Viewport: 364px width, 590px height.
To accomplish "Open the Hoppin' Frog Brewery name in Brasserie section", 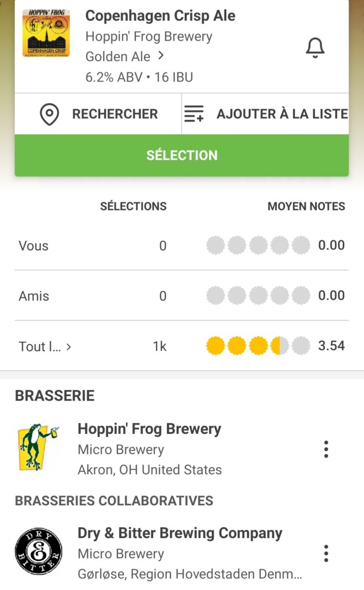I will 149,429.
